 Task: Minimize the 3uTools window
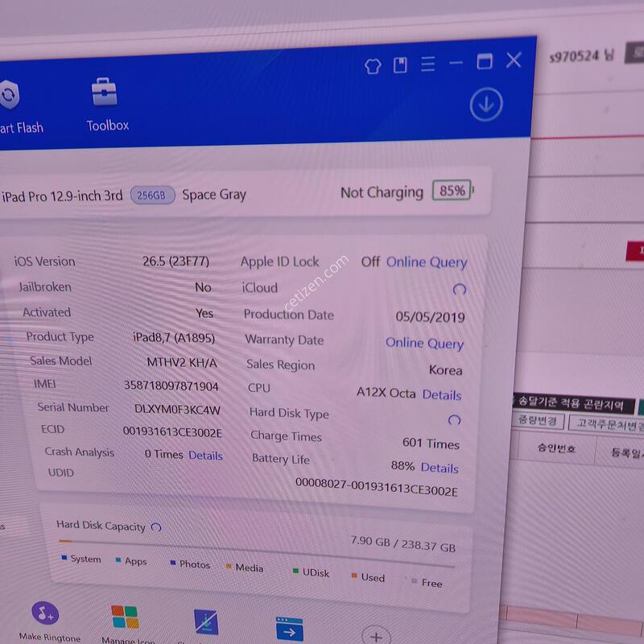[x=456, y=63]
